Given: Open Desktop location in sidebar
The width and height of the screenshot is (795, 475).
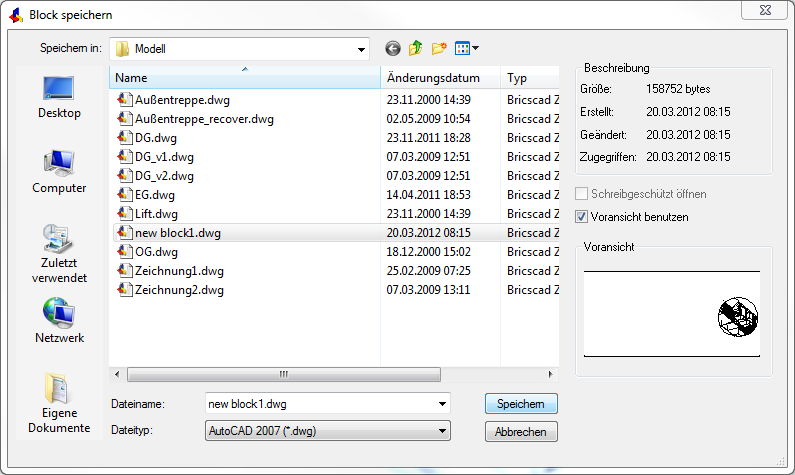Looking at the screenshot, I should pos(59,98).
